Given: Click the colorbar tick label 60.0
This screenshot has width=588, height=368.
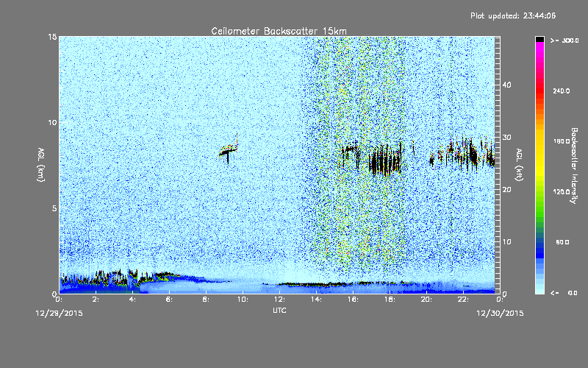Looking at the screenshot, I should coord(562,242).
